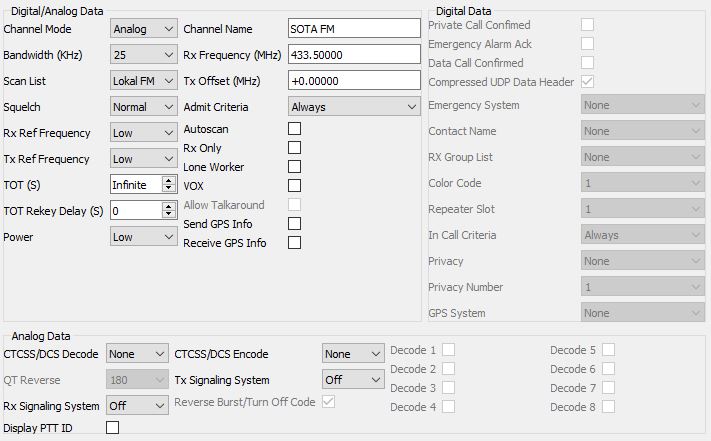The width and height of the screenshot is (711, 441).
Task: Check the Receive GPS Info box
Action: [x=294, y=243]
